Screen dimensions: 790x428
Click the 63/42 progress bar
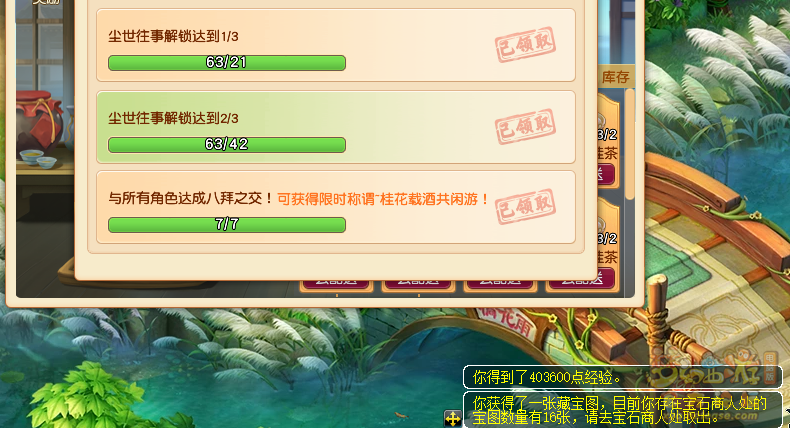point(227,145)
